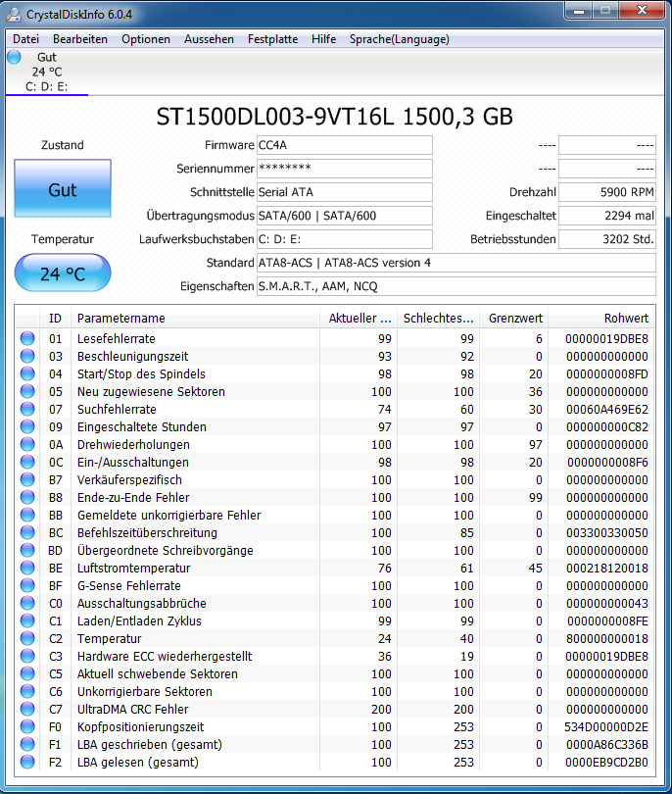Select the raw value 003300330050
Screen dimensions: 672x794
(606, 532)
